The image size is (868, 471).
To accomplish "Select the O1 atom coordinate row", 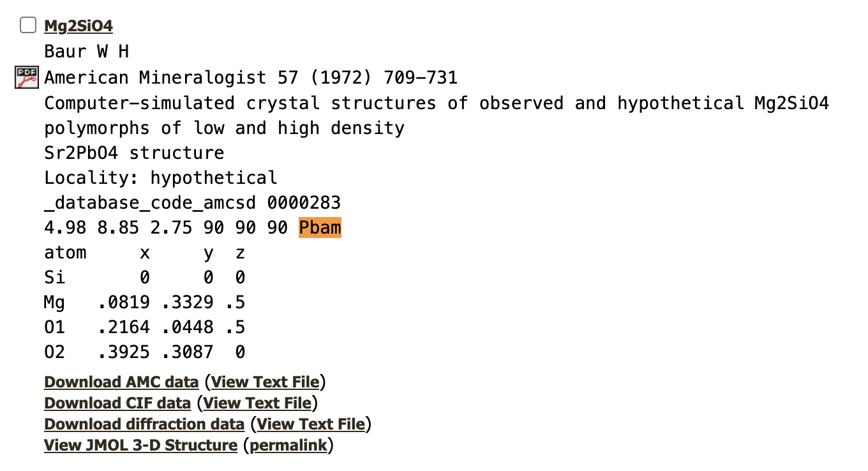I will point(144,327).
